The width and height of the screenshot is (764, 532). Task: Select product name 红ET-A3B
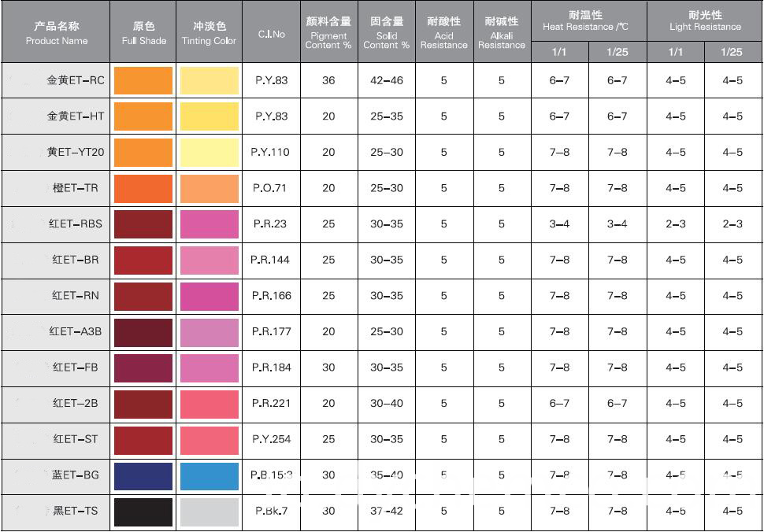point(76,332)
